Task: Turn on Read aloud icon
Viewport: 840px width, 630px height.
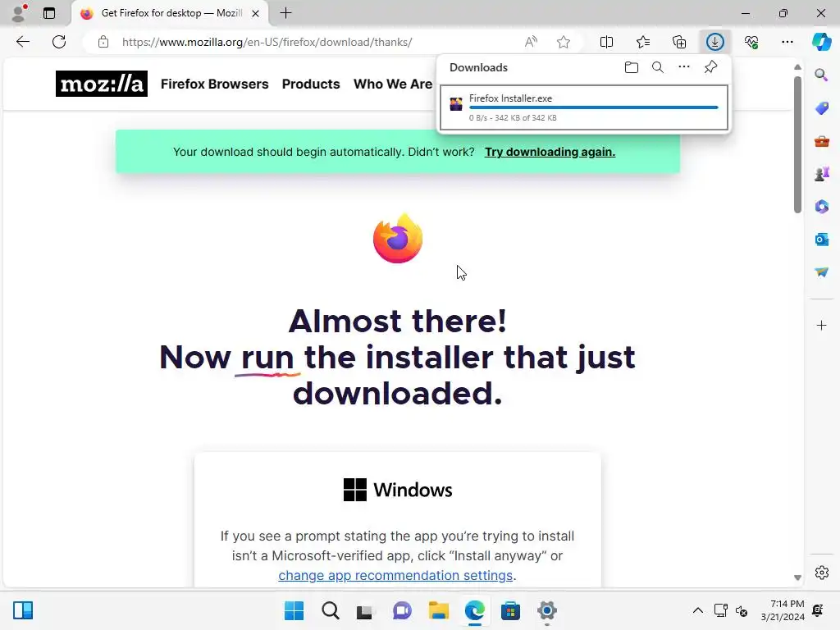Action: (x=531, y=42)
